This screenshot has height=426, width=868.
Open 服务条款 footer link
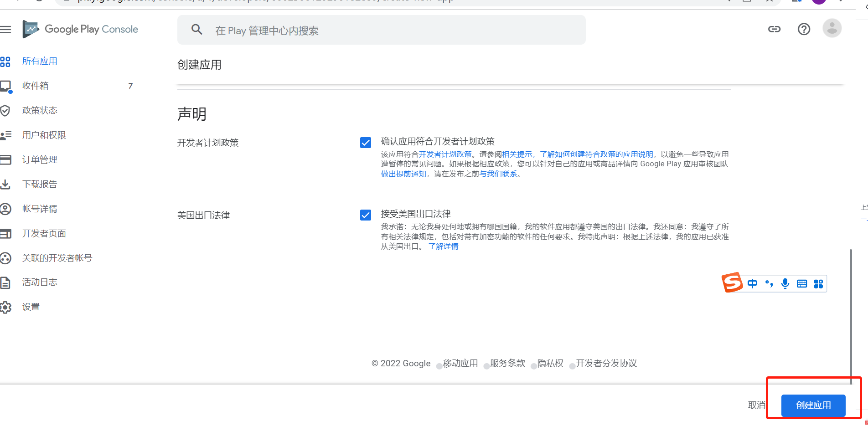coord(507,364)
